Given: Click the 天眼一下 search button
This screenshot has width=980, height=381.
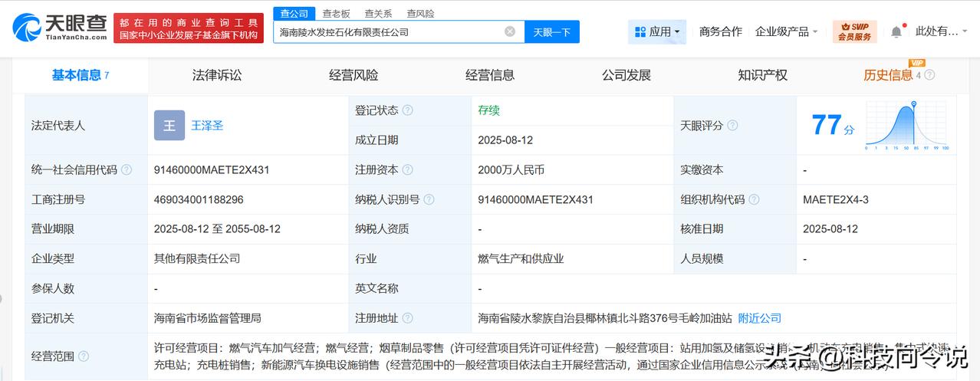Looking at the screenshot, I should [552, 31].
